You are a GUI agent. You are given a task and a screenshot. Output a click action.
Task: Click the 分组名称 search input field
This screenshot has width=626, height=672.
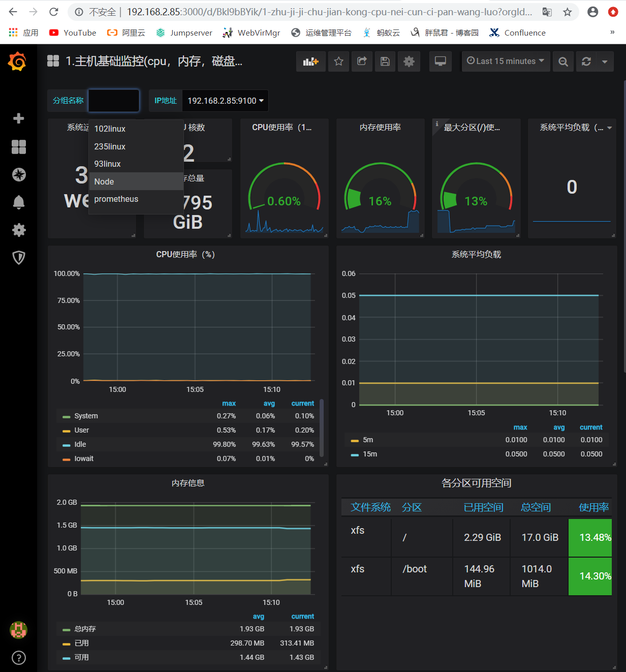click(114, 101)
